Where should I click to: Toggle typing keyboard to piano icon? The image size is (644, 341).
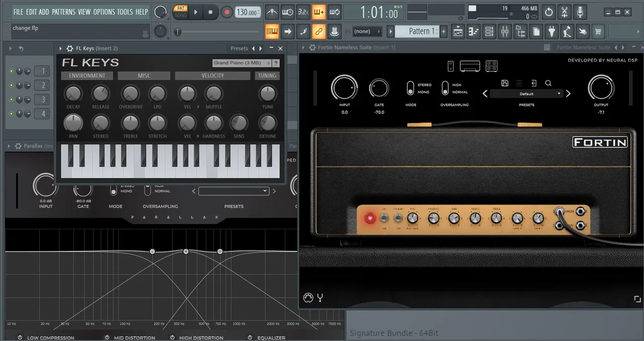272,31
